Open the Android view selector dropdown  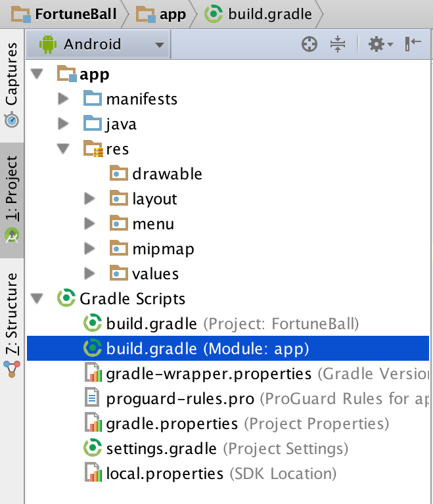[x=99, y=44]
